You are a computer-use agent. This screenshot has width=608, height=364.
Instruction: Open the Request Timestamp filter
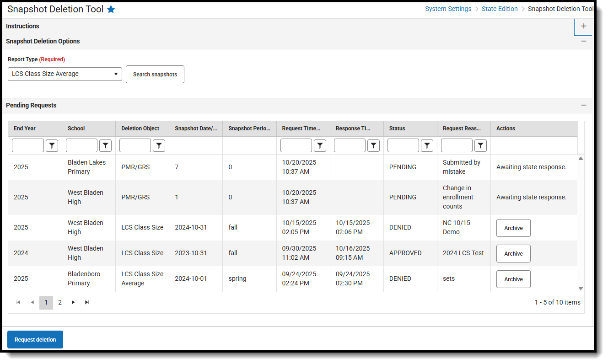(x=320, y=145)
